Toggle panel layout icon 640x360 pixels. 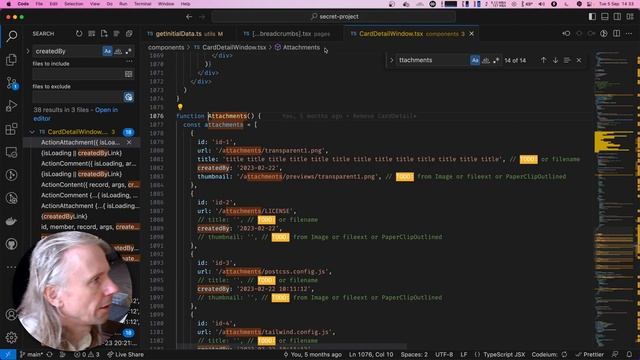(x=605, y=17)
